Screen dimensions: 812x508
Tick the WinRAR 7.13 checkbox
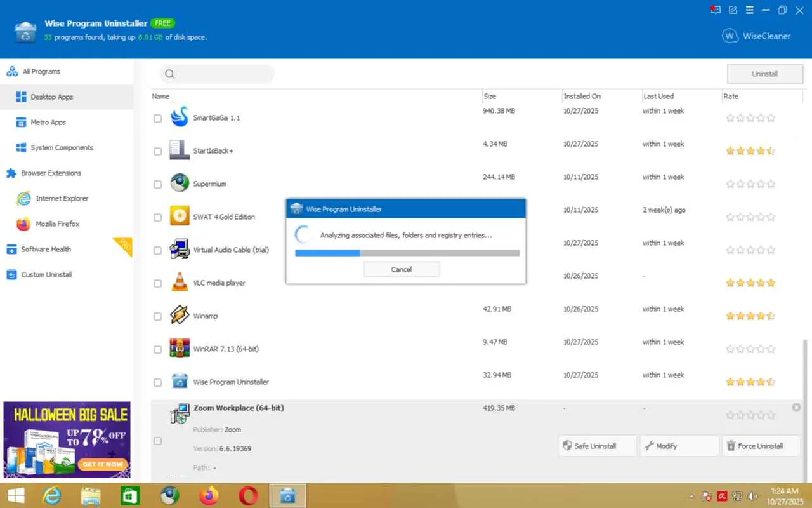click(157, 349)
